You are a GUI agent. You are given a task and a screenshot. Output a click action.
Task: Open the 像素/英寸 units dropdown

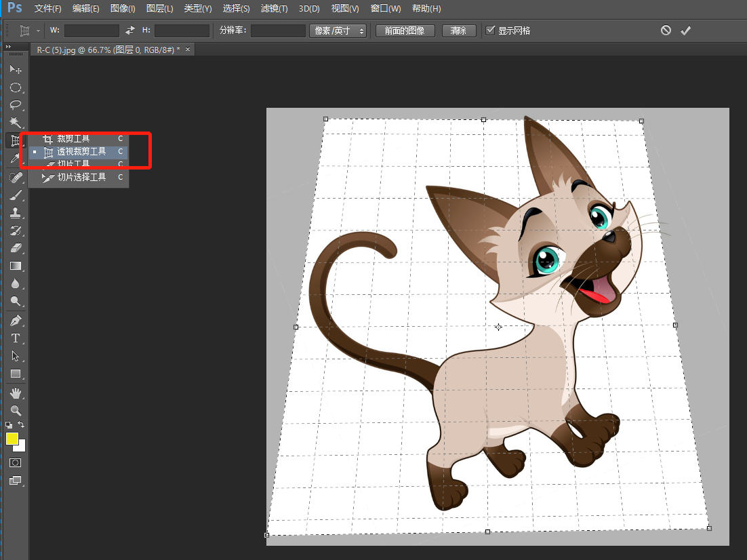(338, 31)
